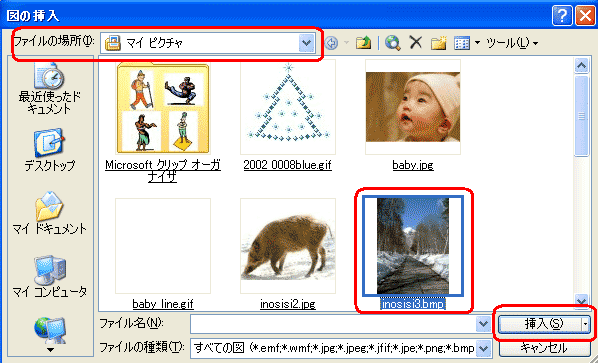Click into the ファイル名(N) input field

point(333,324)
